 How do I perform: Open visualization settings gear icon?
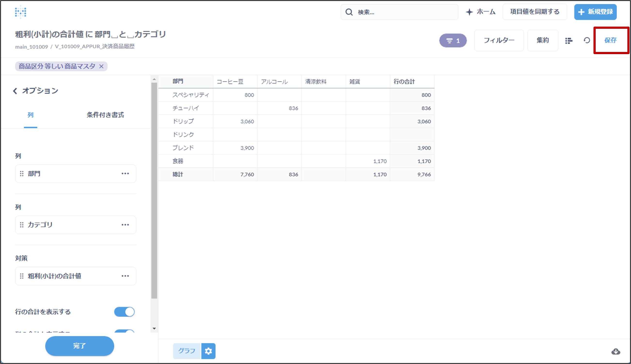[208, 351]
